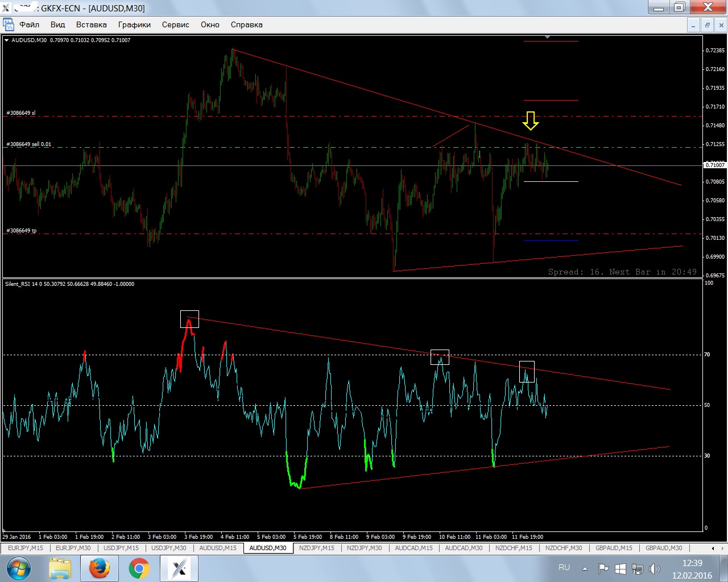Minimize the inner chart window
This screenshot has height=582, width=728.
[x=693, y=25]
